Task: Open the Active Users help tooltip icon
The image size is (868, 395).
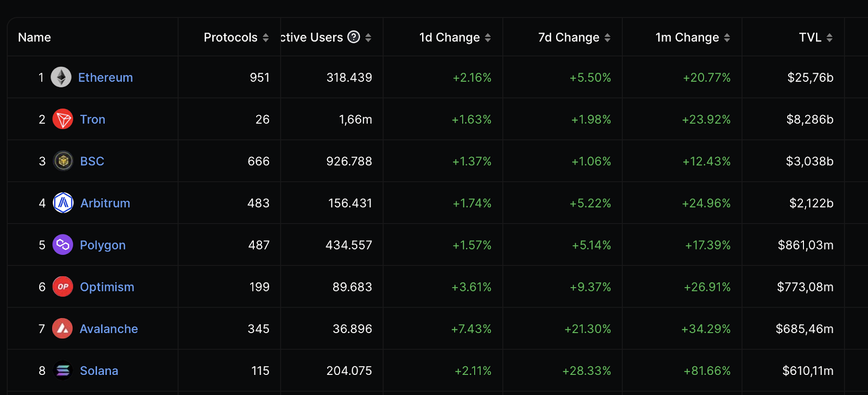Action: pos(354,37)
